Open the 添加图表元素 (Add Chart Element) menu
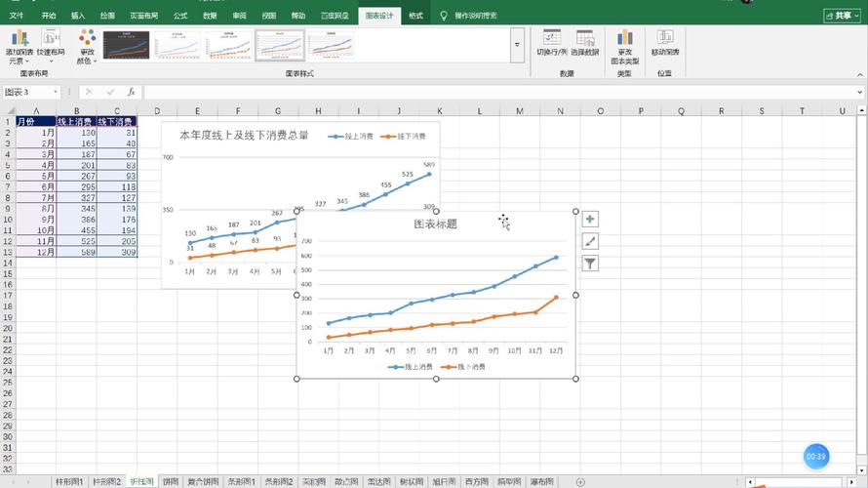 click(x=20, y=47)
